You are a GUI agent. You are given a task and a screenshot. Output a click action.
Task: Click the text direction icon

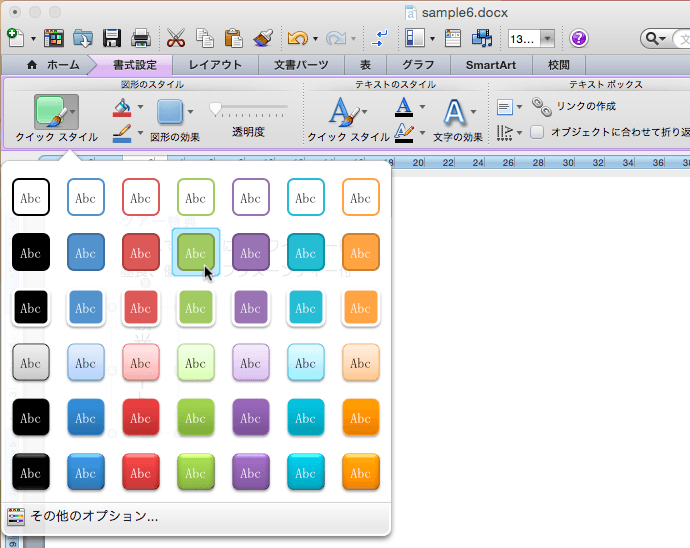point(505,132)
